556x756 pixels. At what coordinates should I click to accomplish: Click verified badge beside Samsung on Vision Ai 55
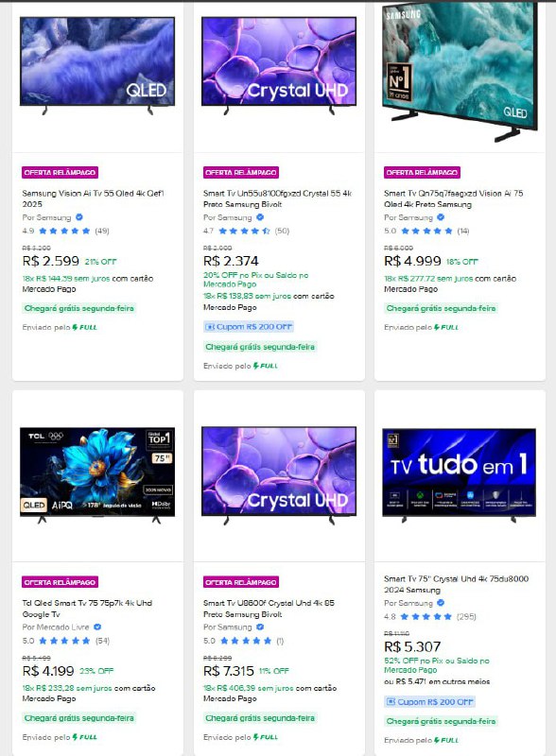click(x=79, y=217)
